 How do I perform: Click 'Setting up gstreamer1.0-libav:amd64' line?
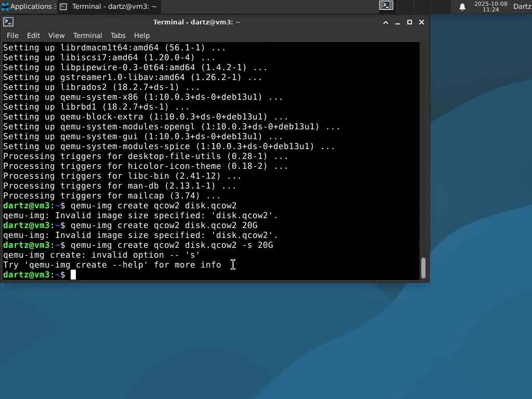[x=132, y=78]
